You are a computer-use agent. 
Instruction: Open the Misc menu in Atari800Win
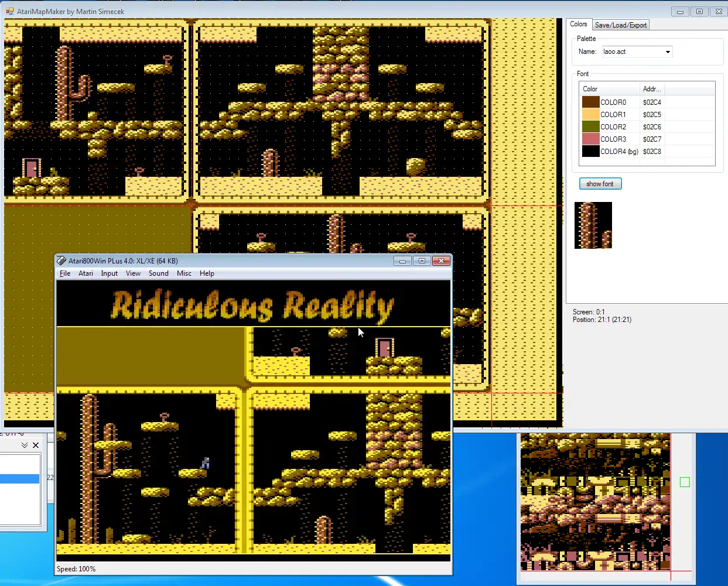point(184,273)
